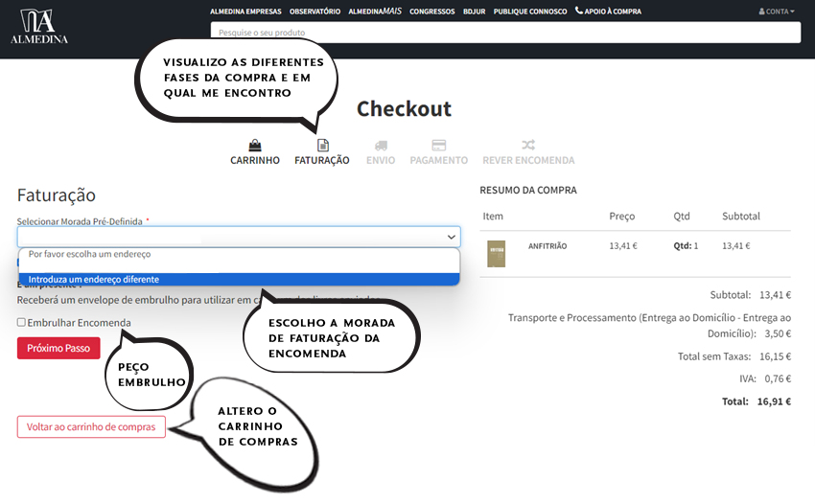
Task: Focus the product search field
Action: coord(505,33)
